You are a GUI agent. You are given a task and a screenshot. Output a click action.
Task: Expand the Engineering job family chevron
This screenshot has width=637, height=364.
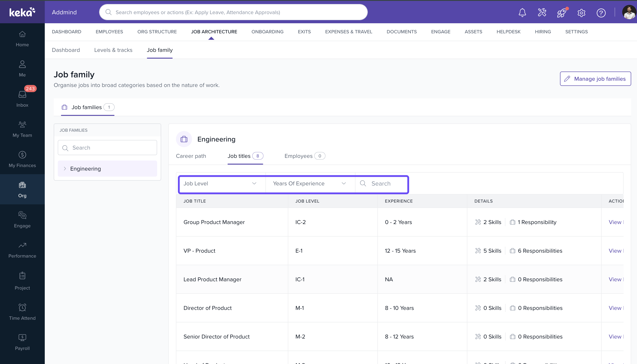[65, 169]
